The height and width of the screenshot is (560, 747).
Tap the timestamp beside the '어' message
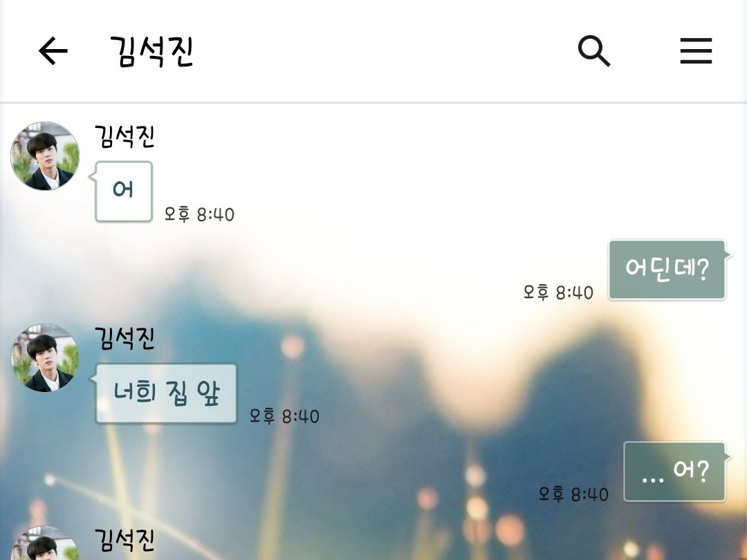point(199,214)
